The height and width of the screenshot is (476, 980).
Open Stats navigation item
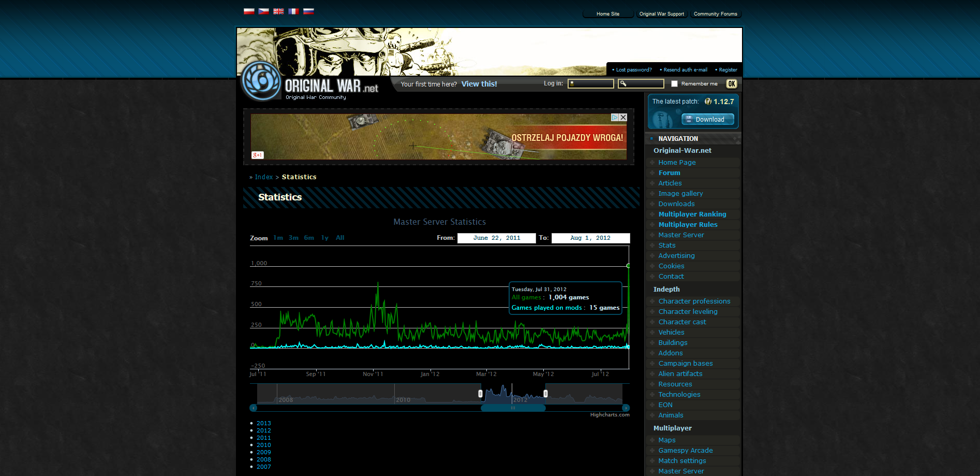[667, 245]
